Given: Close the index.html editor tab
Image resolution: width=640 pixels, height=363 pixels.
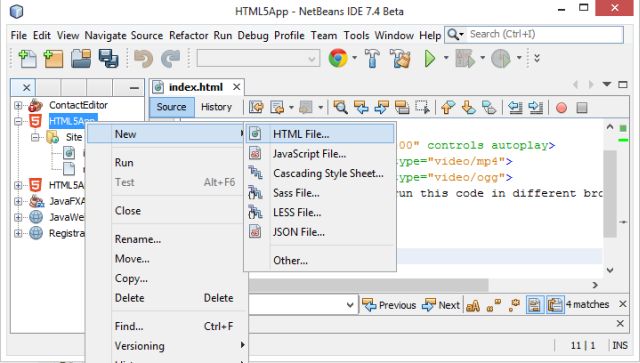Looking at the screenshot, I should (236, 87).
